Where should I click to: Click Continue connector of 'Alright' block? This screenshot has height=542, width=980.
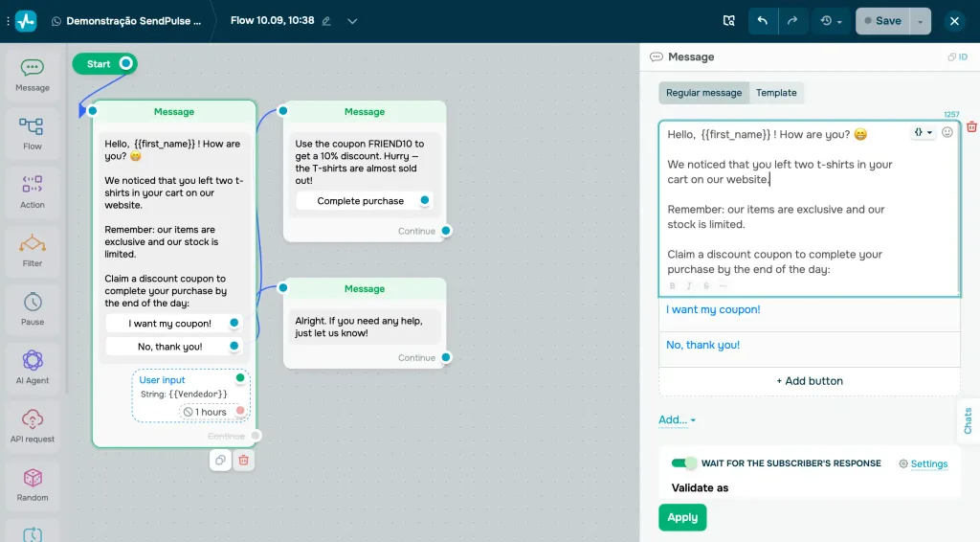coord(446,357)
